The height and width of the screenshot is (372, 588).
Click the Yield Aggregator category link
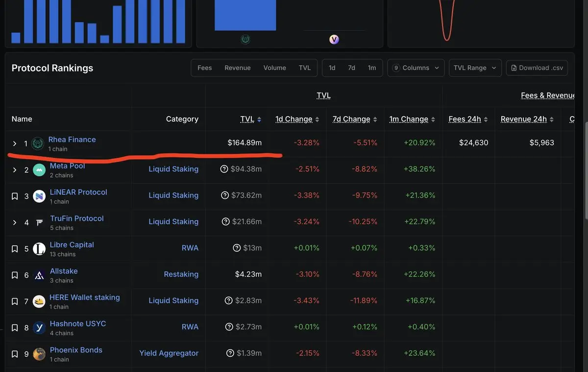[x=169, y=353]
